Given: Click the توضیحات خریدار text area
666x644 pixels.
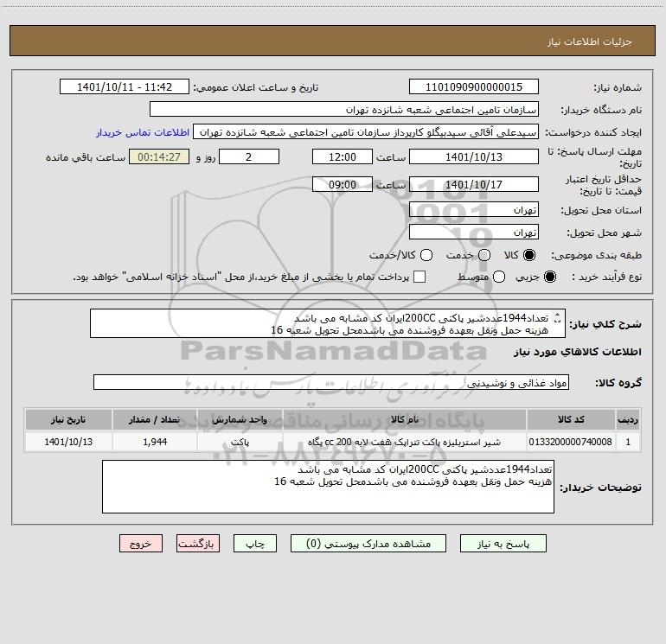Looking at the screenshot, I should pyautogui.click(x=328, y=487).
